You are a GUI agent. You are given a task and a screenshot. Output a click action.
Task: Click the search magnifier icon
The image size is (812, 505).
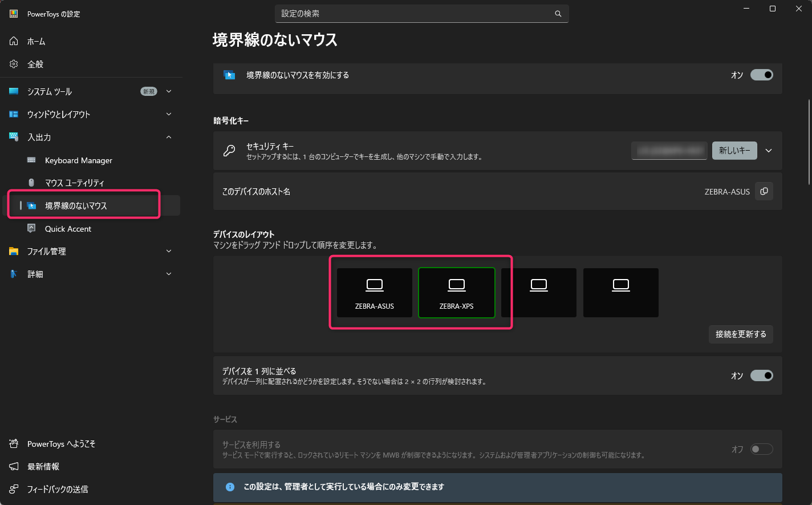[558, 14]
